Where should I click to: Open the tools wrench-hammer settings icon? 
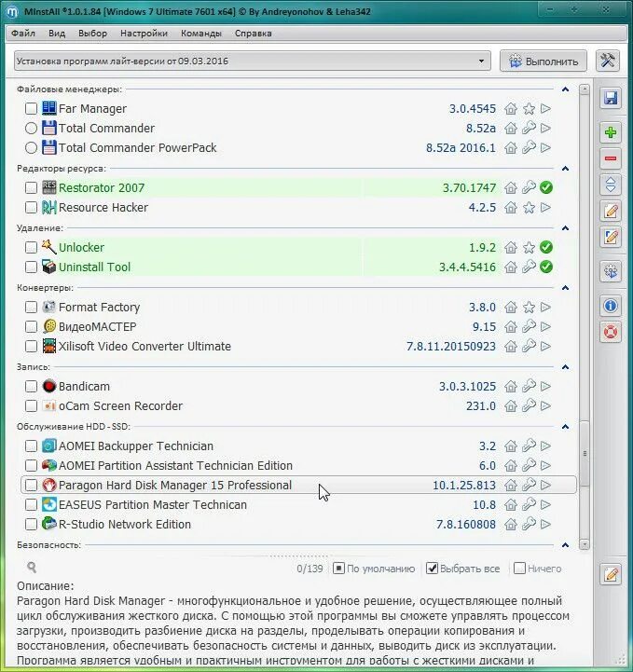click(x=607, y=61)
